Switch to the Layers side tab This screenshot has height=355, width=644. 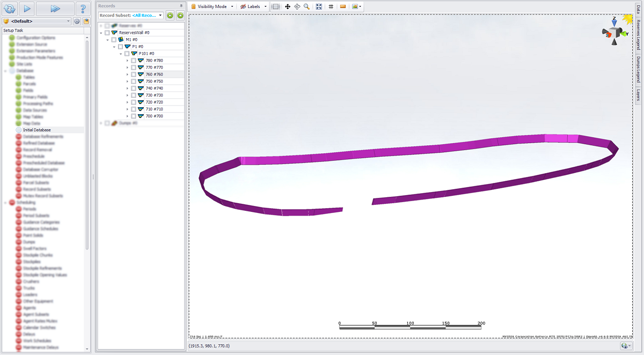click(638, 95)
